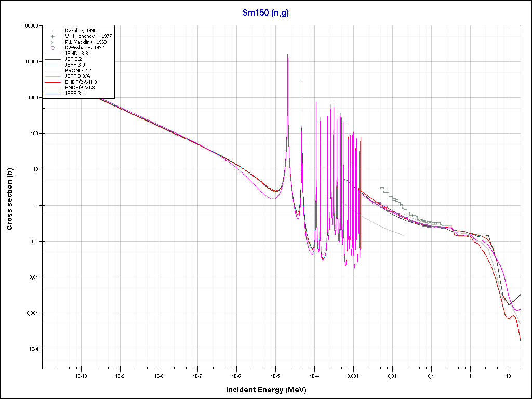This screenshot has width=532, height=399.
Task: Click the Incident Energy (MeV) axis label
Action: click(270, 390)
